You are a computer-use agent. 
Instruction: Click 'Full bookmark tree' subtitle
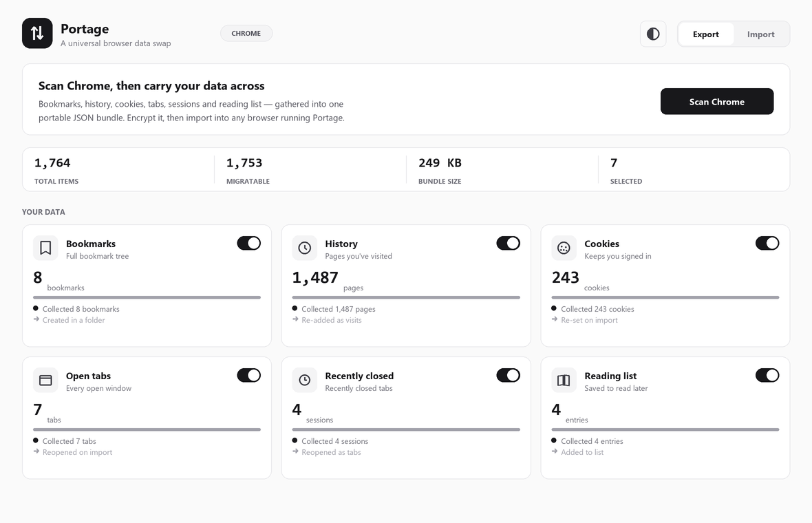point(97,256)
